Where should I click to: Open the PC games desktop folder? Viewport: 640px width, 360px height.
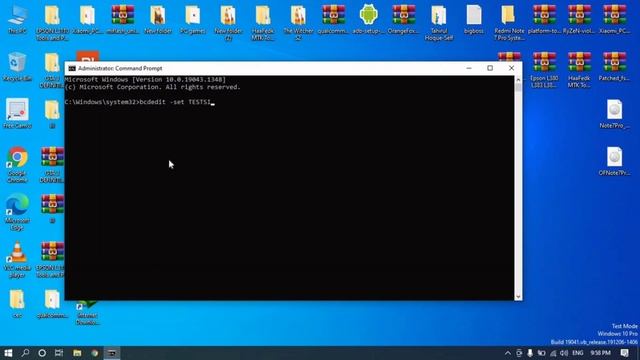pyautogui.click(x=193, y=19)
